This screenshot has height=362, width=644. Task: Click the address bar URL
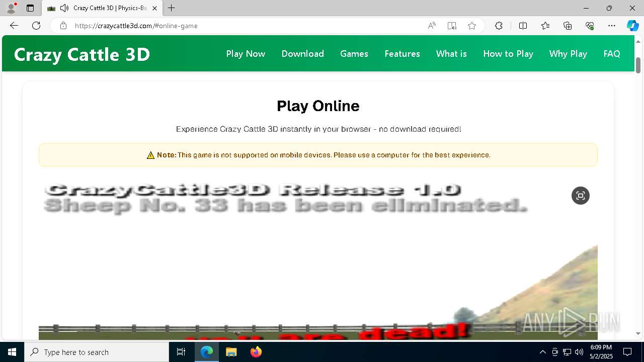(x=136, y=26)
